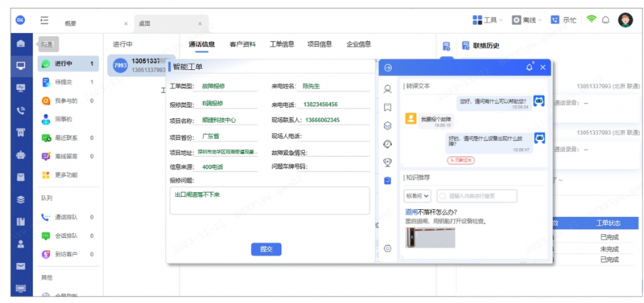
Task: Click the 来电姓名 field 陈先生
Action: tap(334, 87)
